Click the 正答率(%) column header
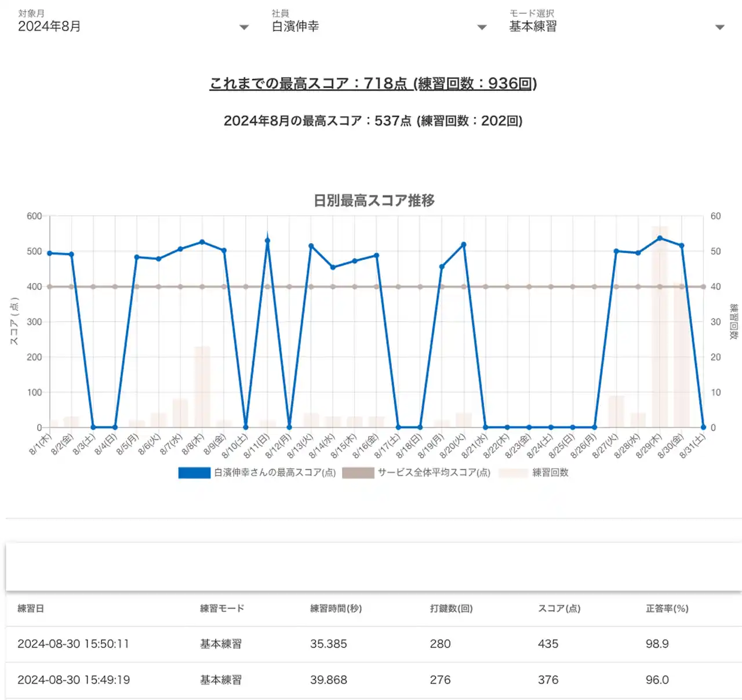This screenshot has width=742, height=700. [x=667, y=608]
